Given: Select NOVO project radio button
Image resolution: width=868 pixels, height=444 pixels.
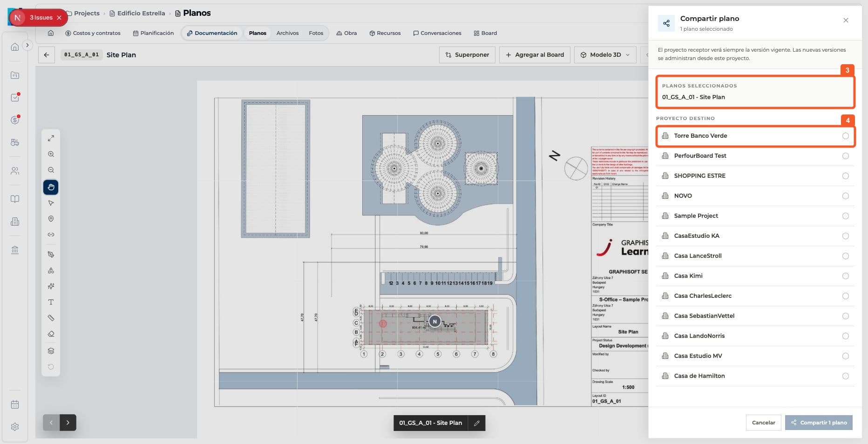Looking at the screenshot, I should coord(845,196).
